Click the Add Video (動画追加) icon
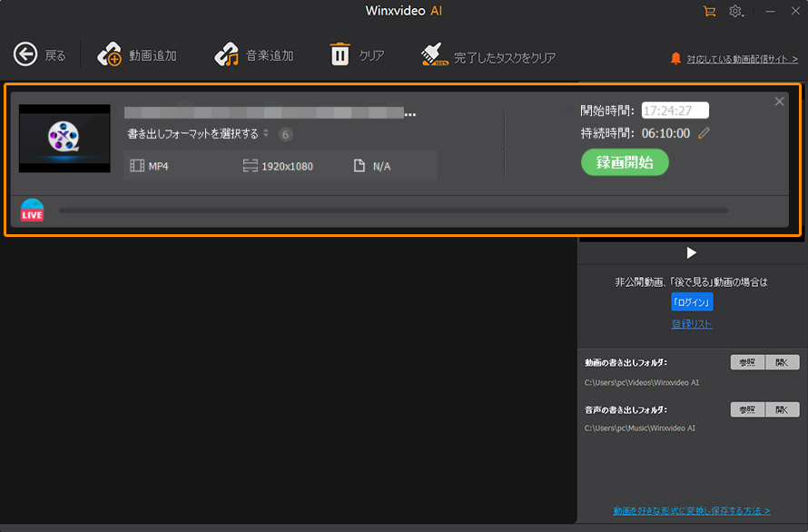Image resolution: width=808 pixels, height=532 pixels. [x=109, y=54]
